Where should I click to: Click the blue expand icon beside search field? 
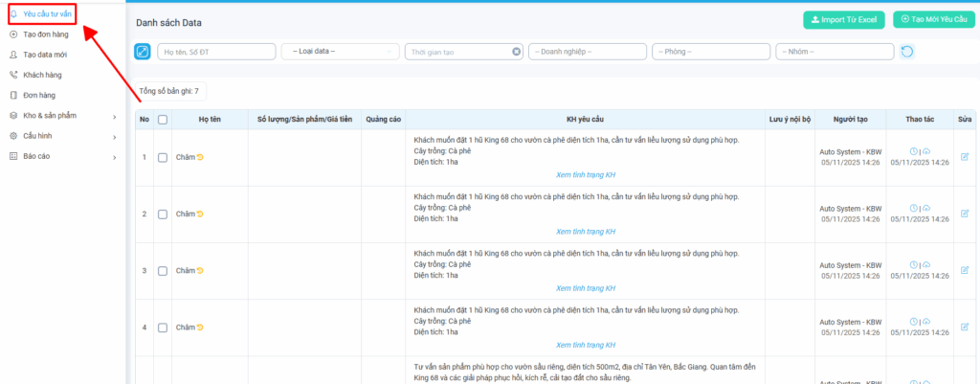pyautogui.click(x=142, y=52)
